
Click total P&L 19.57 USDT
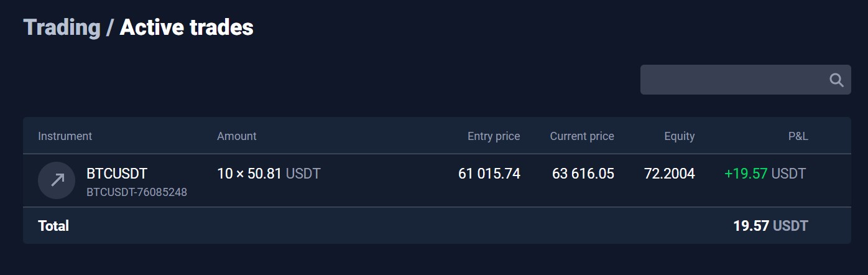[x=770, y=225]
